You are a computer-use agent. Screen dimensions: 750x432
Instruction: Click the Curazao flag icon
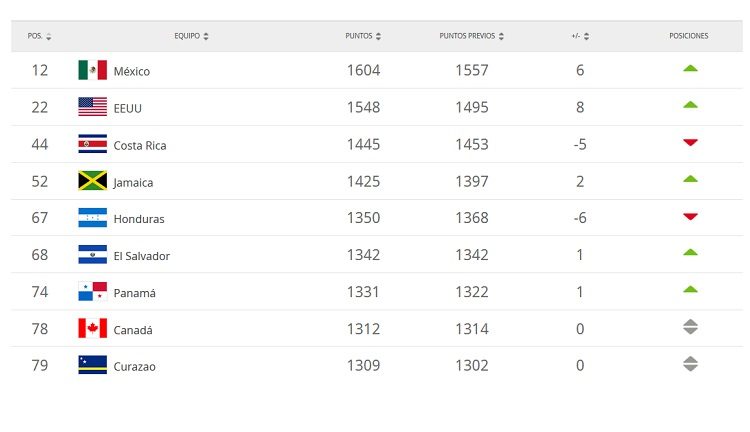92,365
